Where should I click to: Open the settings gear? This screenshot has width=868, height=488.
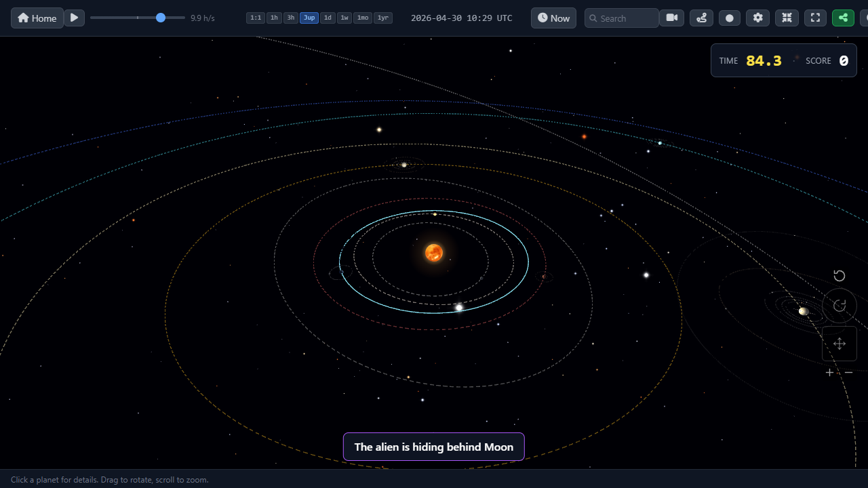tap(758, 18)
